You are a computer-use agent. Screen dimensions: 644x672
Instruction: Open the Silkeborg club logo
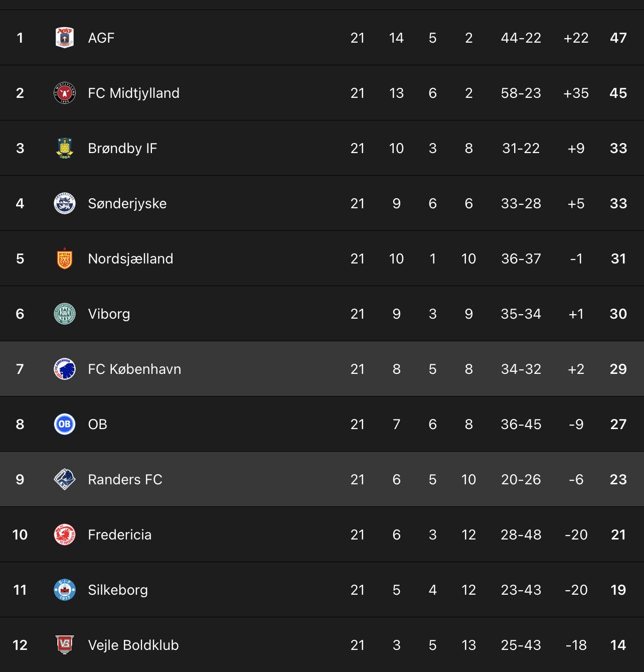[x=65, y=590]
